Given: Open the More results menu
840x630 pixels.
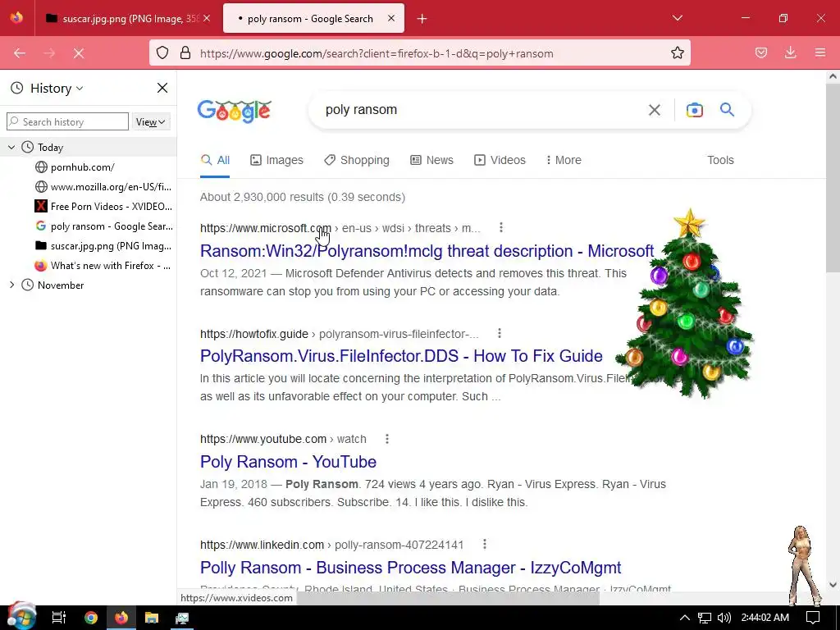Looking at the screenshot, I should point(564,160).
